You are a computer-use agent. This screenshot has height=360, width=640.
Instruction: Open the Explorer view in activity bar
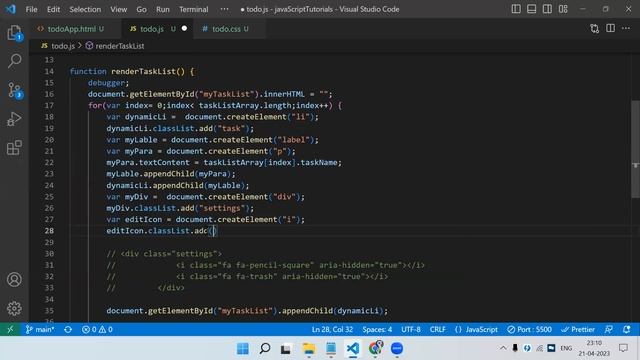coord(14,33)
